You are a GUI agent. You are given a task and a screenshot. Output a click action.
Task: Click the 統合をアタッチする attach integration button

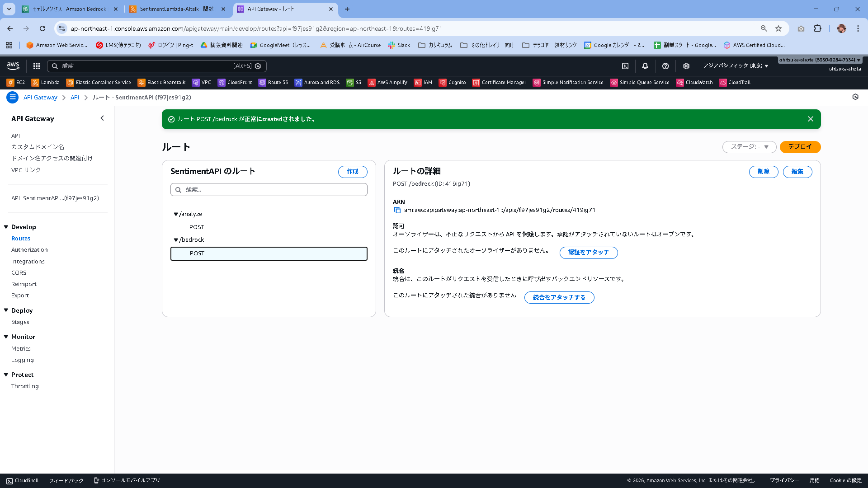tap(559, 297)
